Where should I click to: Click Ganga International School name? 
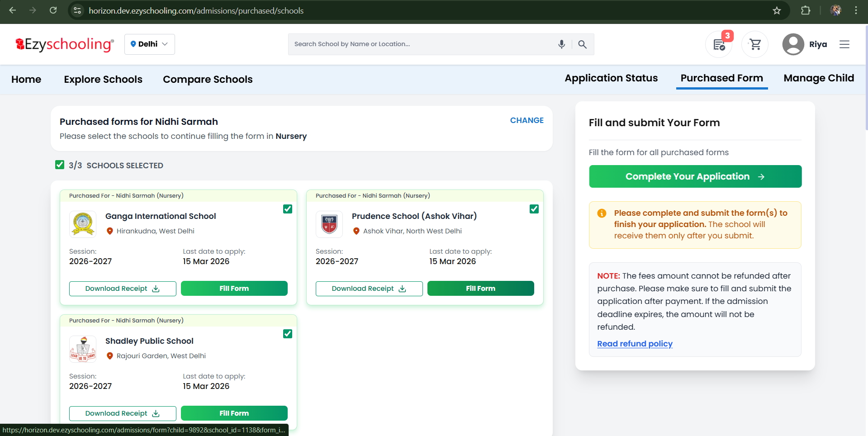(161, 216)
